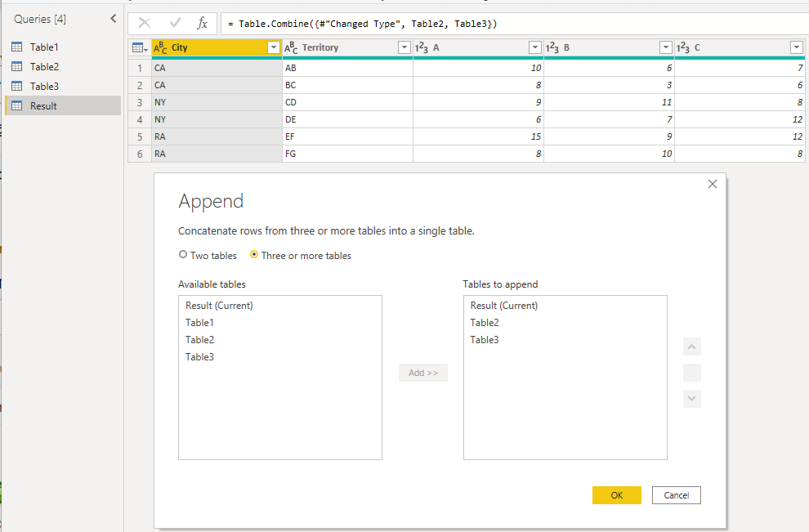The width and height of the screenshot is (809, 532).
Task: Click the fx function icon
Action: [203, 23]
